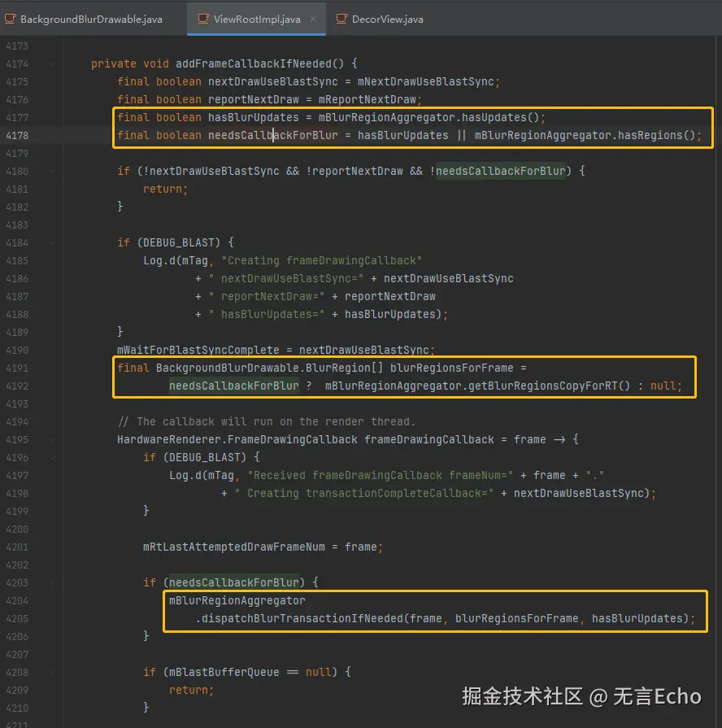Click the hasUpdates() call on line 4177
The height and width of the screenshot is (728, 722).
point(500,117)
